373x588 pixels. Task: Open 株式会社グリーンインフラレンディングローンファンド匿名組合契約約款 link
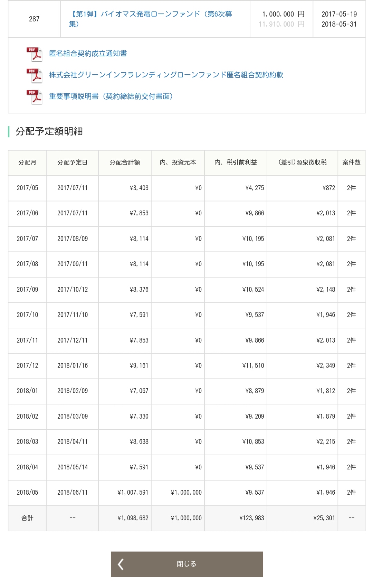[166, 75]
